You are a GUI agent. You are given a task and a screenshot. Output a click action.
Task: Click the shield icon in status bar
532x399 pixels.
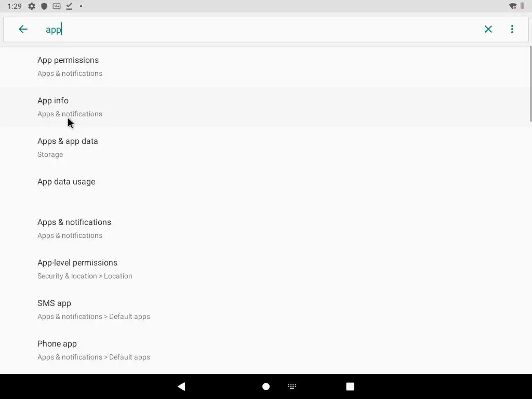(x=44, y=6)
